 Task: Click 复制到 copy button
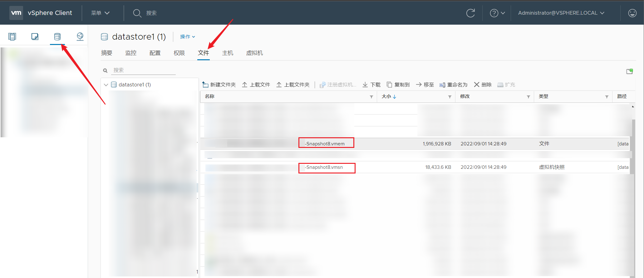point(398,85)
